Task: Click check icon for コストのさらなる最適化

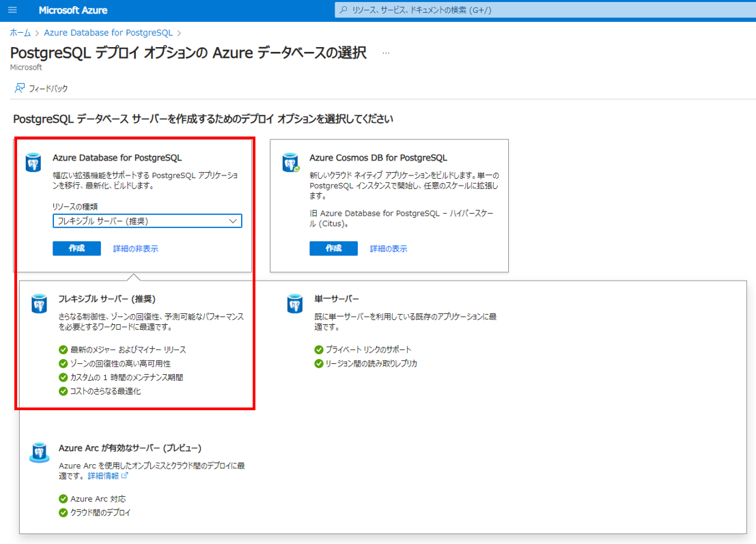Action: point(63,391)
